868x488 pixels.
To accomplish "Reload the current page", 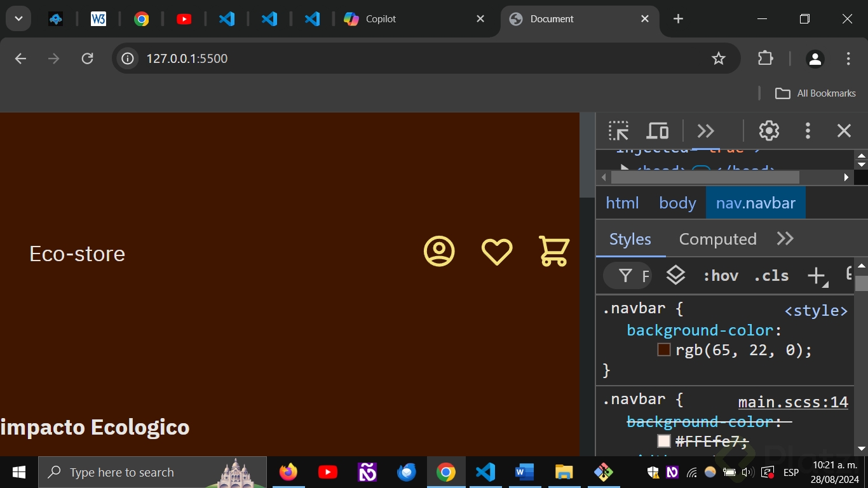I will pos(88,58).
